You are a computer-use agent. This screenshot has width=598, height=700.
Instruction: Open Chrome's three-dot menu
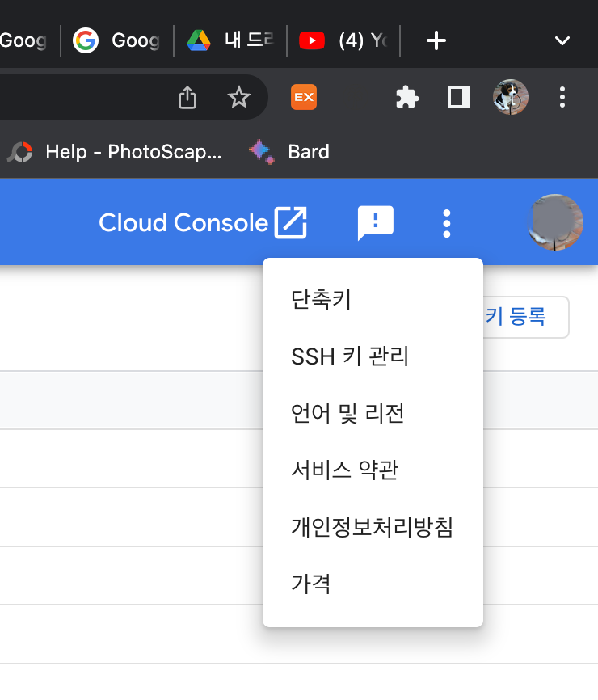pos(562,97)
